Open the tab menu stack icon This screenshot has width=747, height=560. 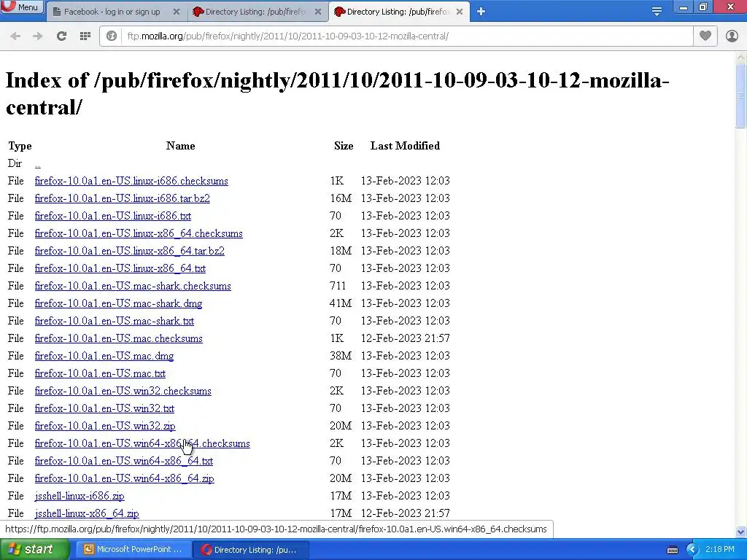click(657, 12)
